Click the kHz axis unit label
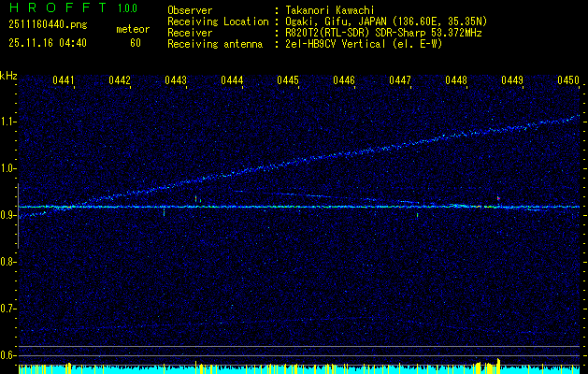The height and width of the screenshot is (374, 588). 8,76
